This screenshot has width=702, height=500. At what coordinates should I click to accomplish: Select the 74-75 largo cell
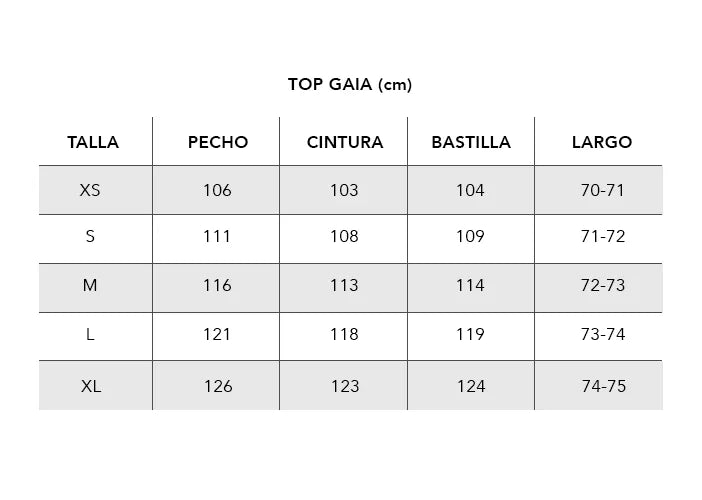point(604,386)
